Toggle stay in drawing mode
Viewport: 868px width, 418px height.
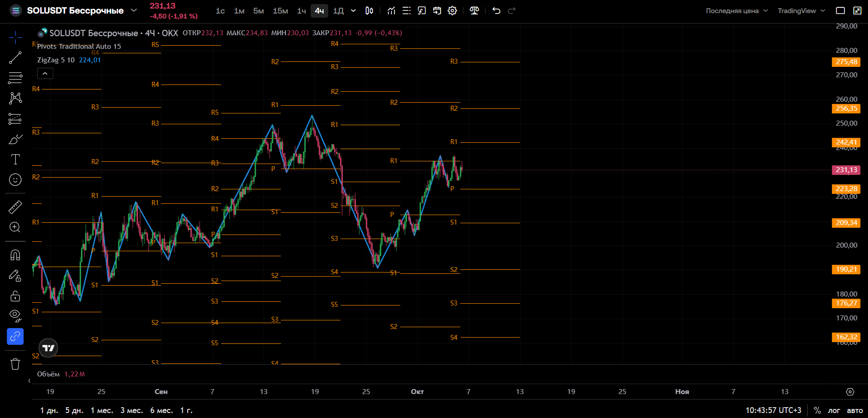(x=15, y=275)
